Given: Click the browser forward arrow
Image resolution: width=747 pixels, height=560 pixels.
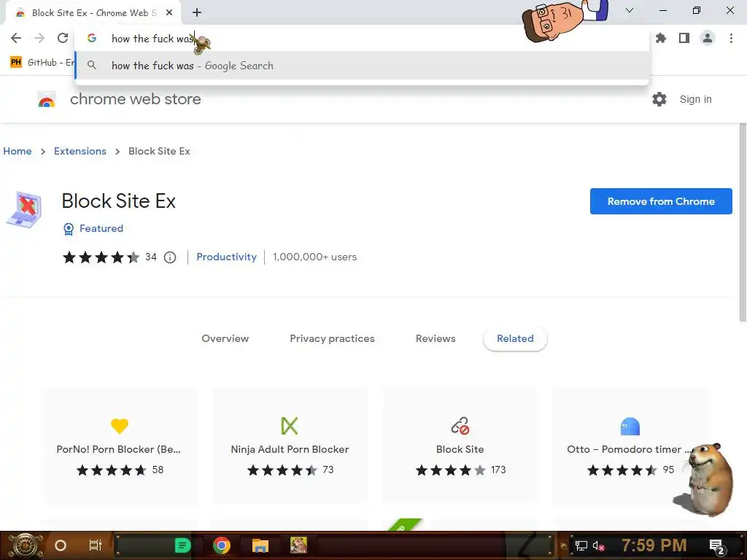Looking at the screenshot, I should tap(39, 38).
